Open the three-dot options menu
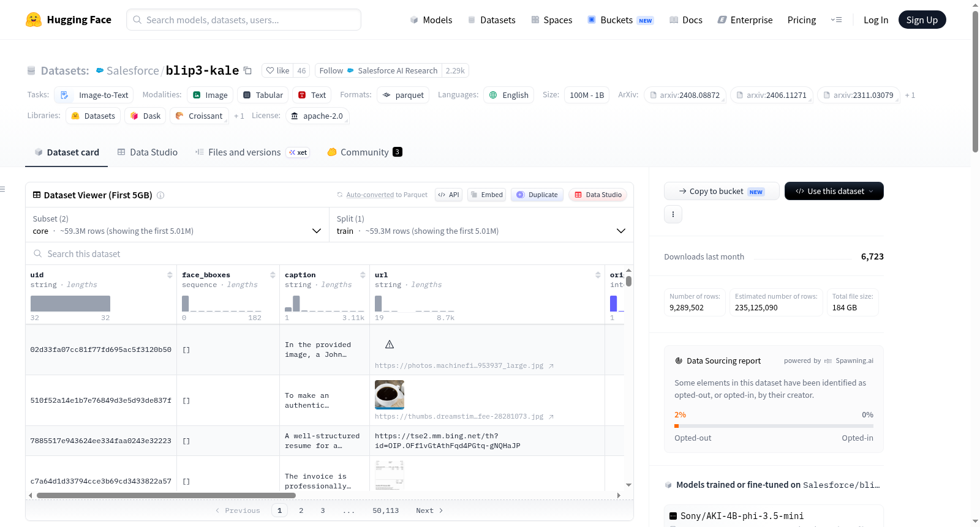Screen dimensions: 980x527 673,214
